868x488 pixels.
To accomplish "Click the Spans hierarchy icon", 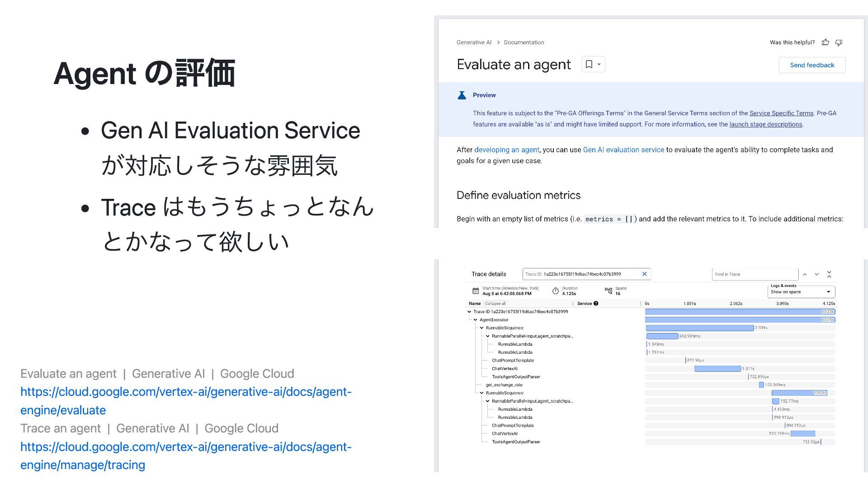I will coord(609,291).
